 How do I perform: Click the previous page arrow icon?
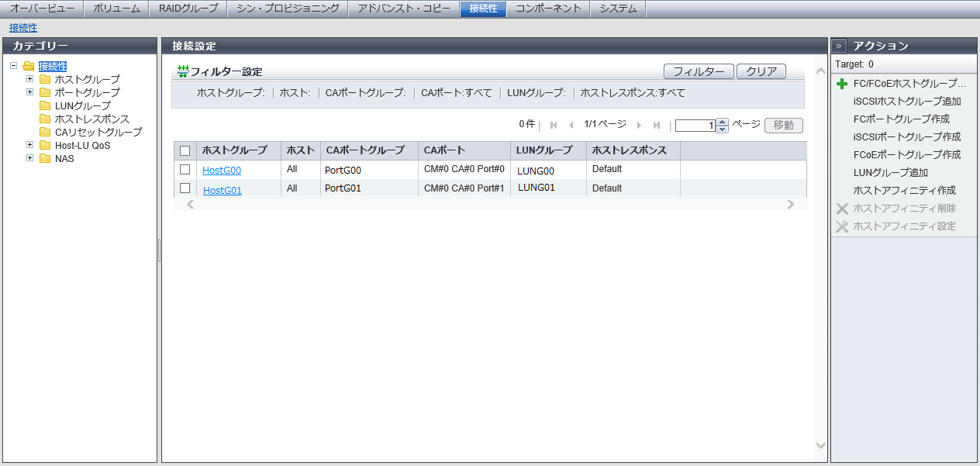point(571,126)
